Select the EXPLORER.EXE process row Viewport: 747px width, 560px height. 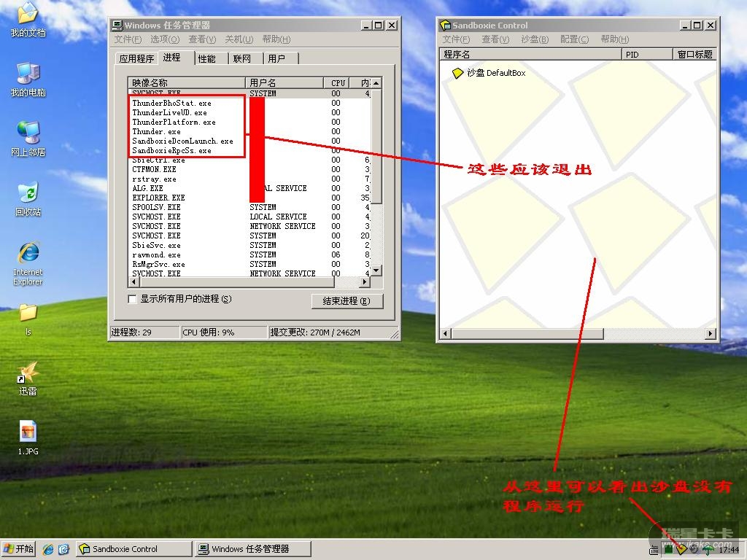tap(249, 198)
